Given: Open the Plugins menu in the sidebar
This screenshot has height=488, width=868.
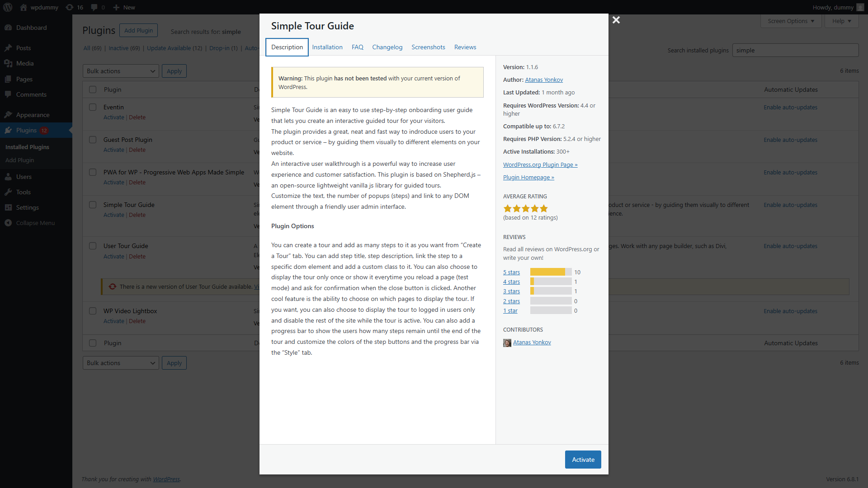Looking at the screenshot, I should (36, 130).
